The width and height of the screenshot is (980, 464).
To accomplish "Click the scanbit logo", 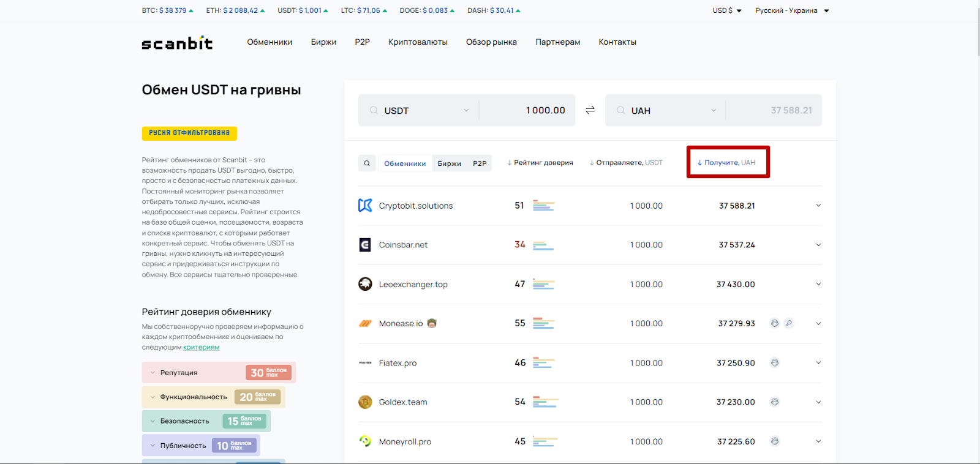I will 177,43.
